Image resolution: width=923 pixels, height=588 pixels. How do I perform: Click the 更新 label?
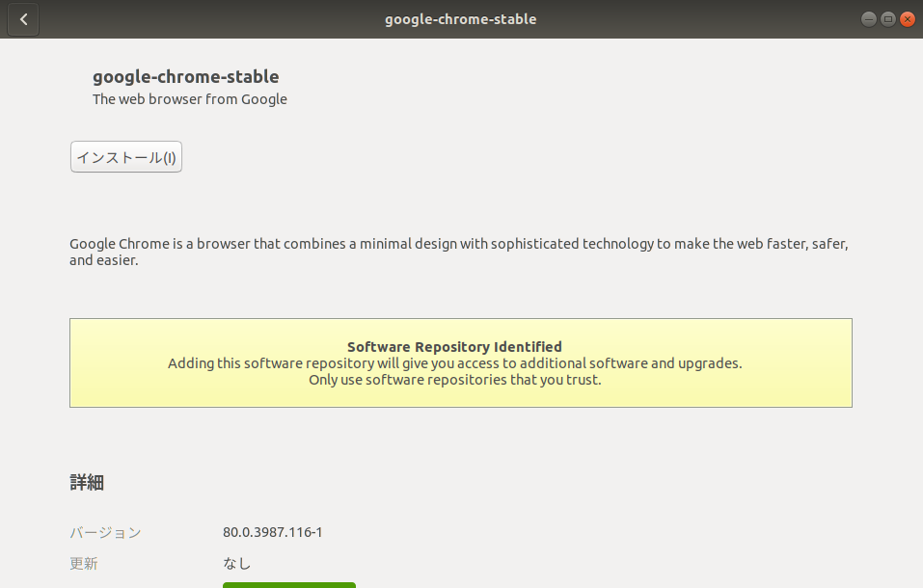pyautogui.click(x=84, y=563)
